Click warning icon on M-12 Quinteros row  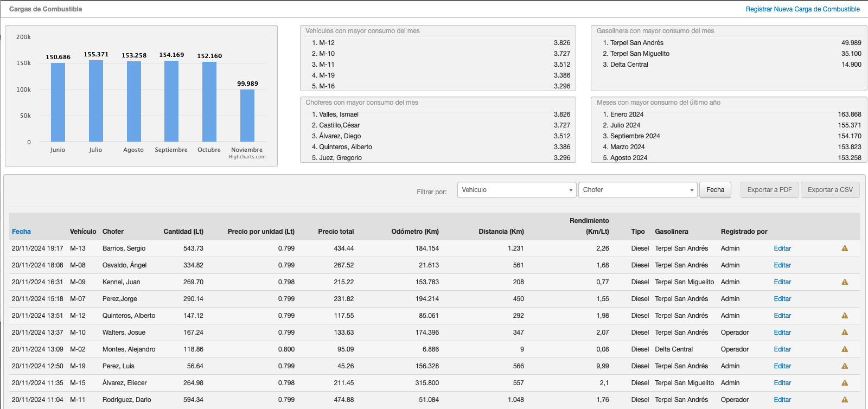[845, 316]
